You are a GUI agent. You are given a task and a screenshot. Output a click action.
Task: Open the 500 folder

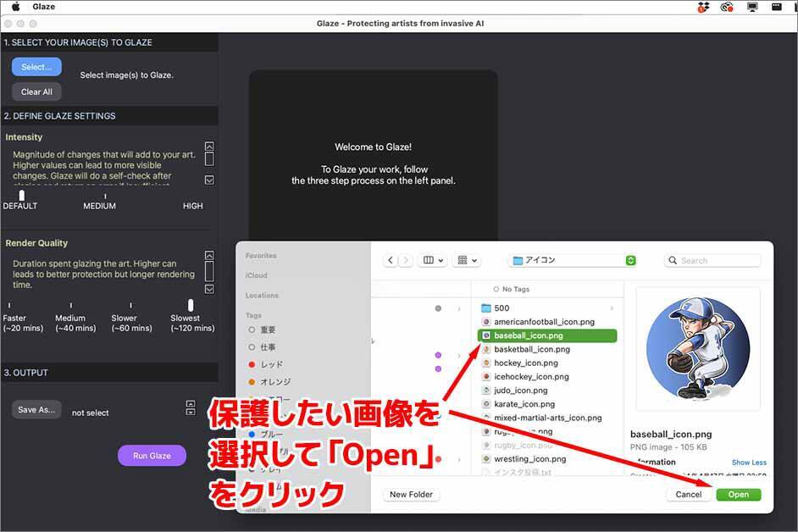(502, 308)
